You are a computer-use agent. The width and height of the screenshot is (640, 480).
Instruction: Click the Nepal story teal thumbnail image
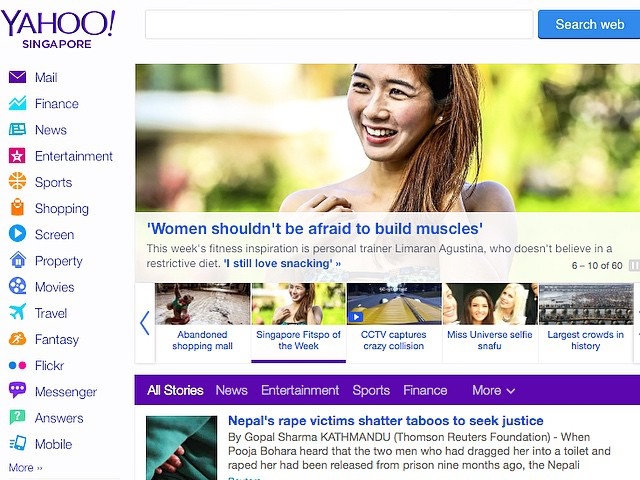tap(182, 448)
